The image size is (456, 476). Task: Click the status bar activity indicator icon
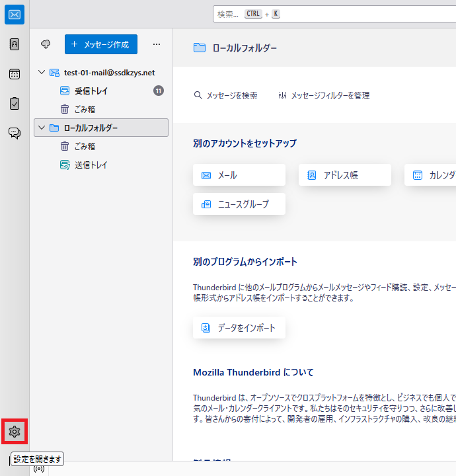[x=39, y=469]
